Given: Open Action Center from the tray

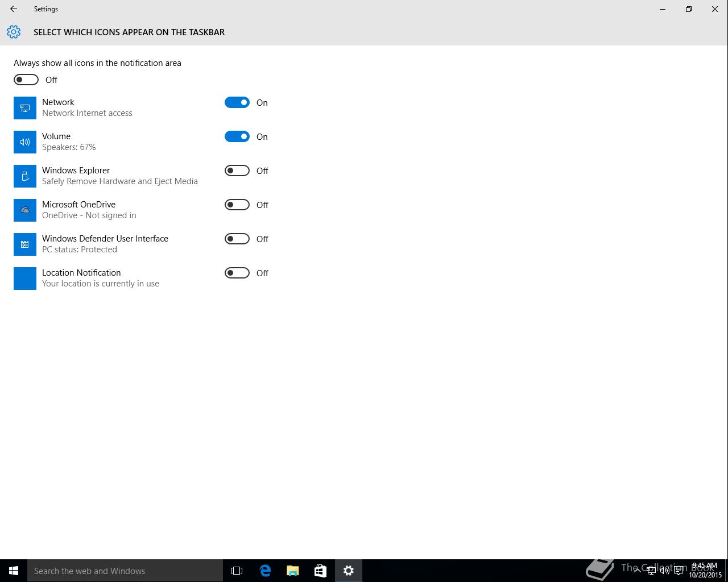Looking at the screenshot, I should 679,571.
